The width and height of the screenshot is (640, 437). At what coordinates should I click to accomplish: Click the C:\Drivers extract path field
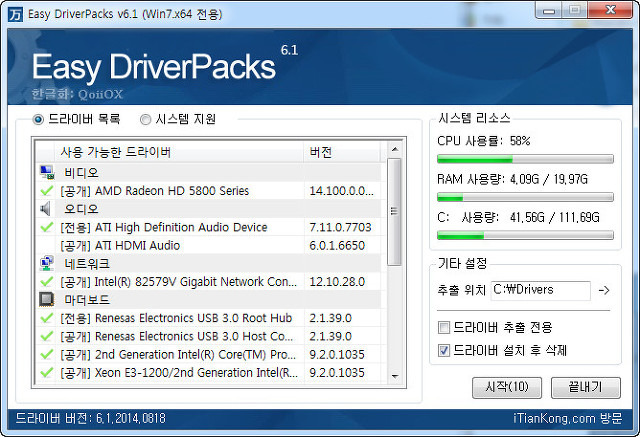click(540, 290)
